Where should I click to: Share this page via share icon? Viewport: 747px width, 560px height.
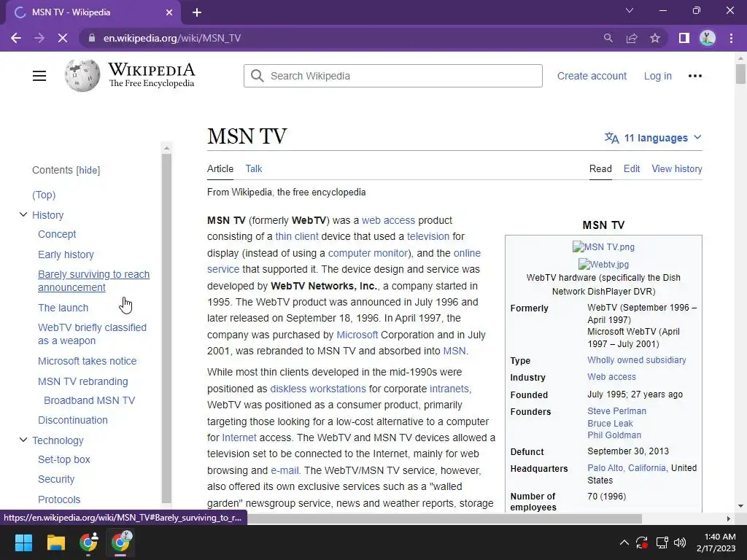[x=632, y=38]
